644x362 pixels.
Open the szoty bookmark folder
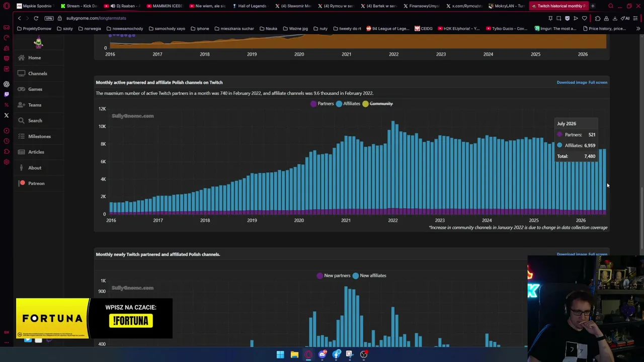[x=66, y=29]
